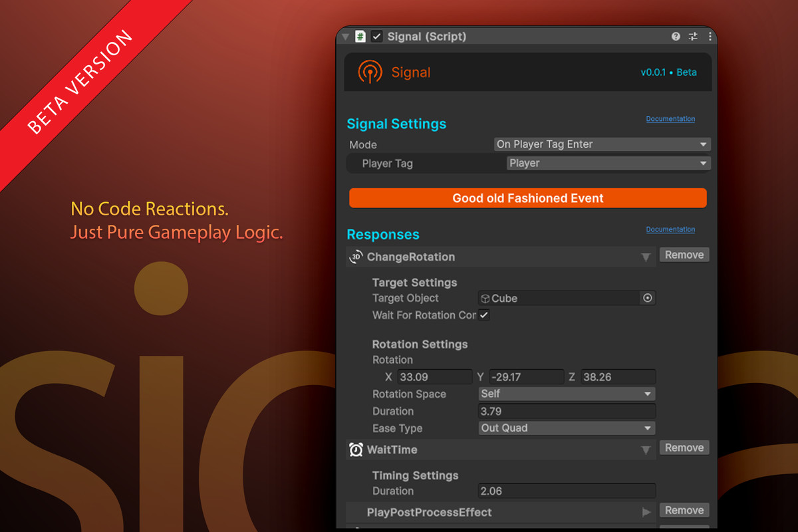Click the Good old Fashioned Event button
Image resolution: width=798 pixels, height=532 pixels.
(528, 198)
